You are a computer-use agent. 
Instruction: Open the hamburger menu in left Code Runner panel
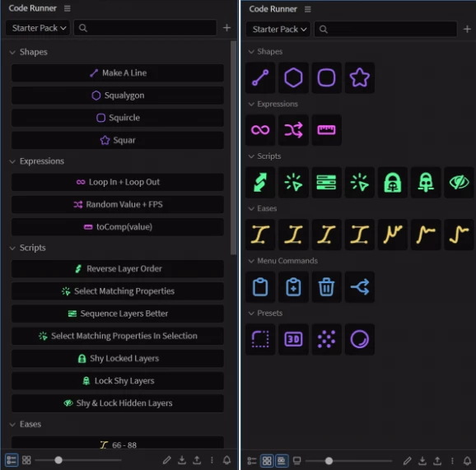click(67, 8)
